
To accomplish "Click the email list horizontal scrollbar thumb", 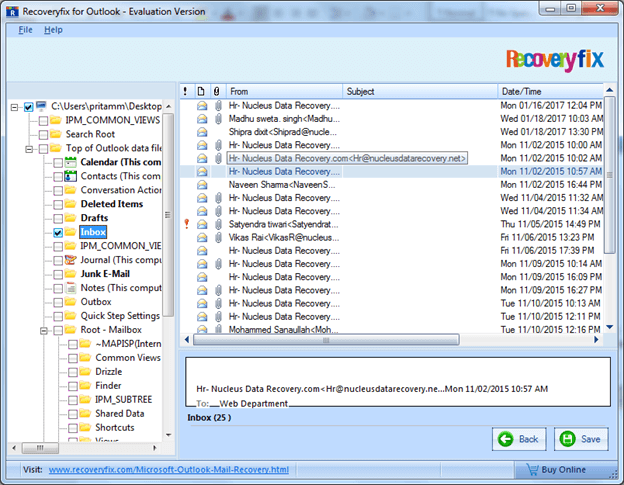I will (x=326, y=340).
